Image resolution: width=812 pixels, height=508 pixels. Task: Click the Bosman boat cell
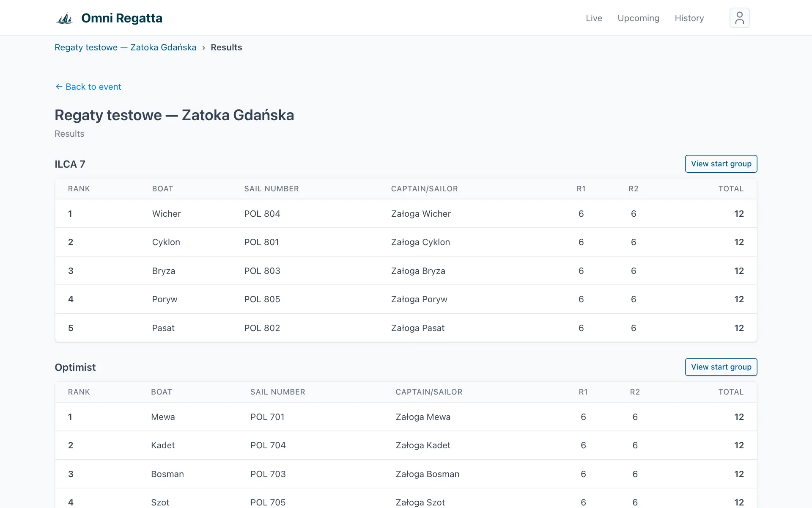click(x=167, y=474)
